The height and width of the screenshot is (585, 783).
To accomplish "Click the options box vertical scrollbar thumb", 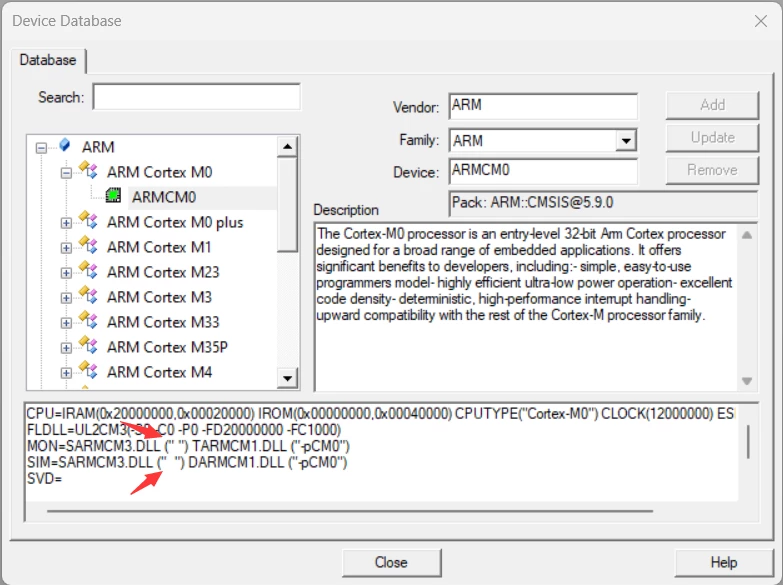I will click(x=748, y=441).
